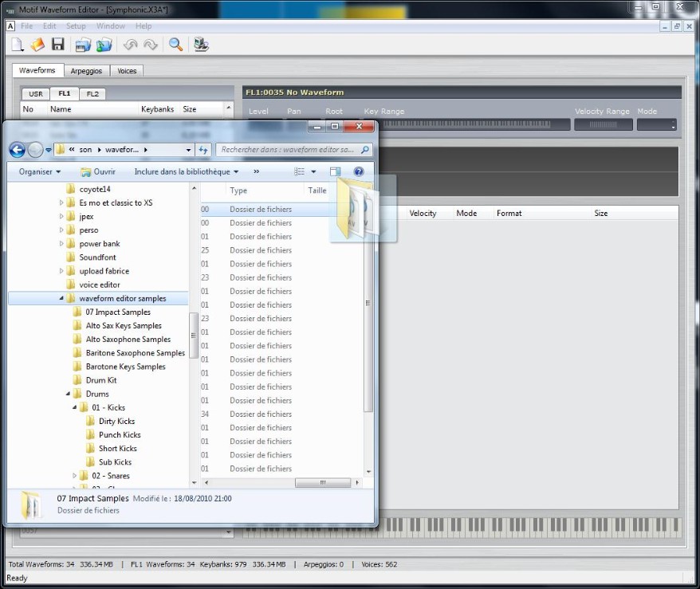This screenshot has height=589, width=700.
Task: Select the Waveforms tab
Action: click(x=37, y=70)
